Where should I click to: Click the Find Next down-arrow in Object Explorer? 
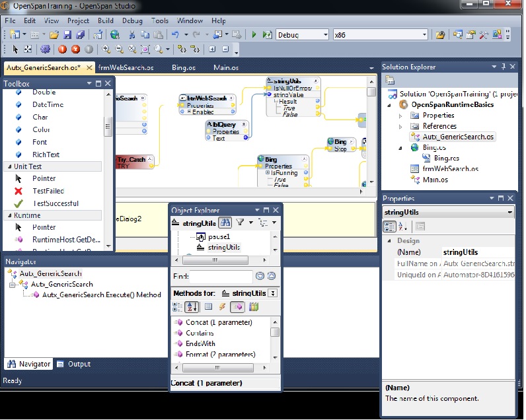pyautogui.click(x=260, y=276)
